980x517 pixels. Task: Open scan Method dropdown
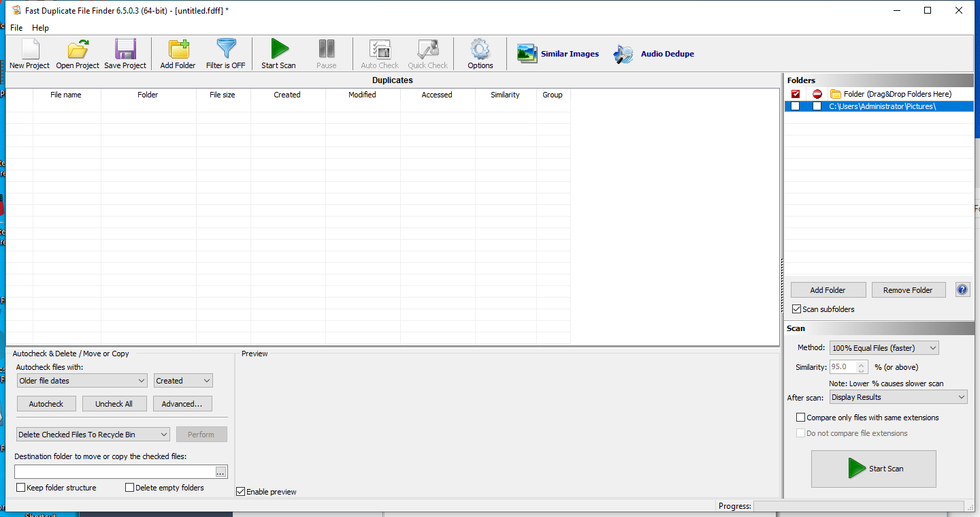point(884,348)
